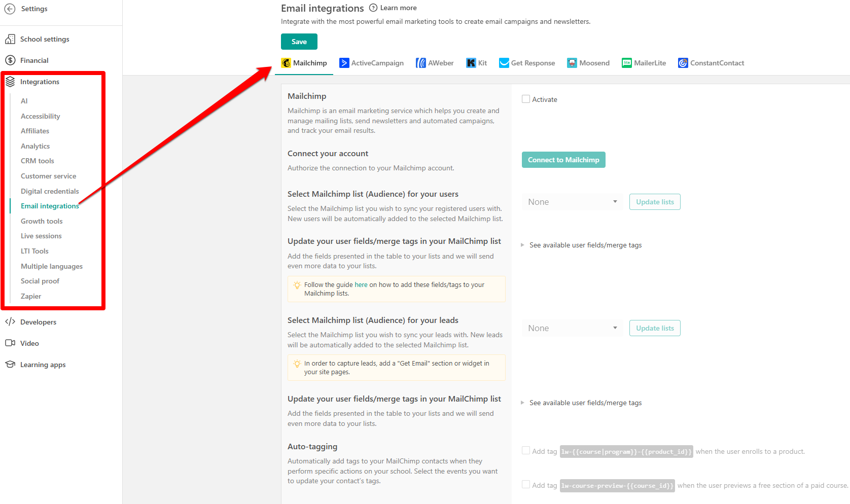Click the MailerLite green logo icon

(x=627, y=63)
